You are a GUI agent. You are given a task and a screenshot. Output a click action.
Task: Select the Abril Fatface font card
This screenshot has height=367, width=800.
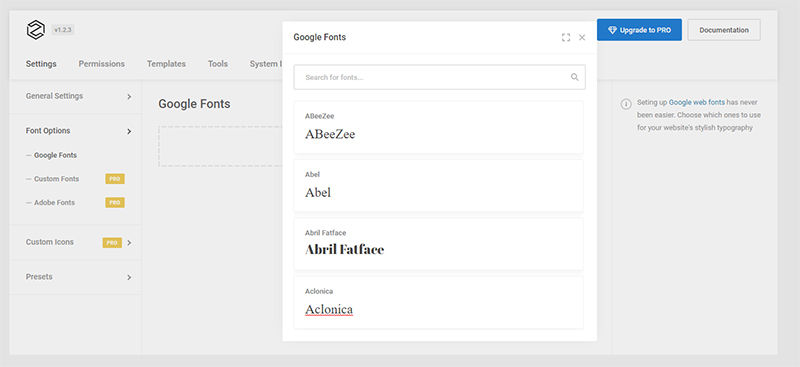pyautogui.click(x=438, y=244)
